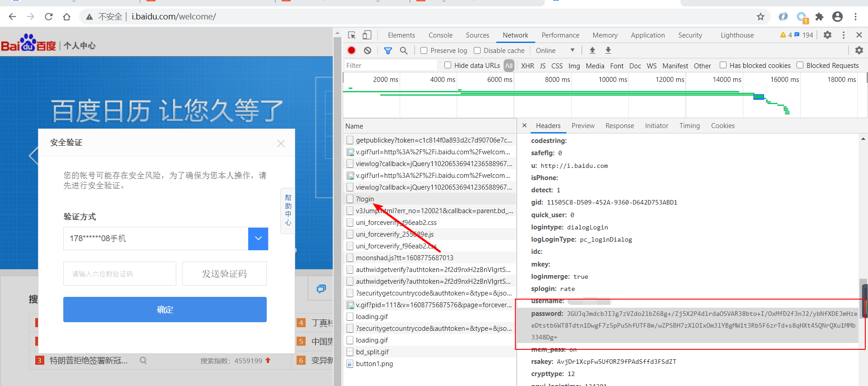Select the All filter type
The image size is (868, 386).
pyautogui.click(x=509, y=66)
